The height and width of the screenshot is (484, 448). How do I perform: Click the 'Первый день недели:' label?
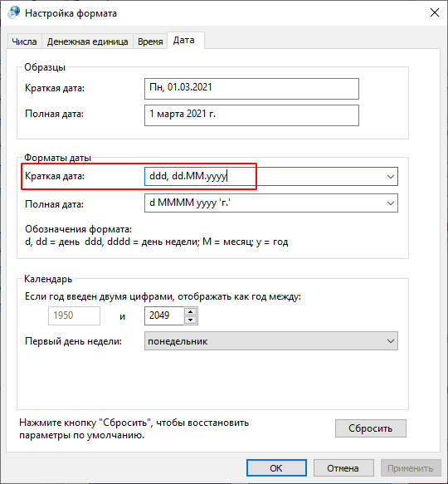point(74,341)
